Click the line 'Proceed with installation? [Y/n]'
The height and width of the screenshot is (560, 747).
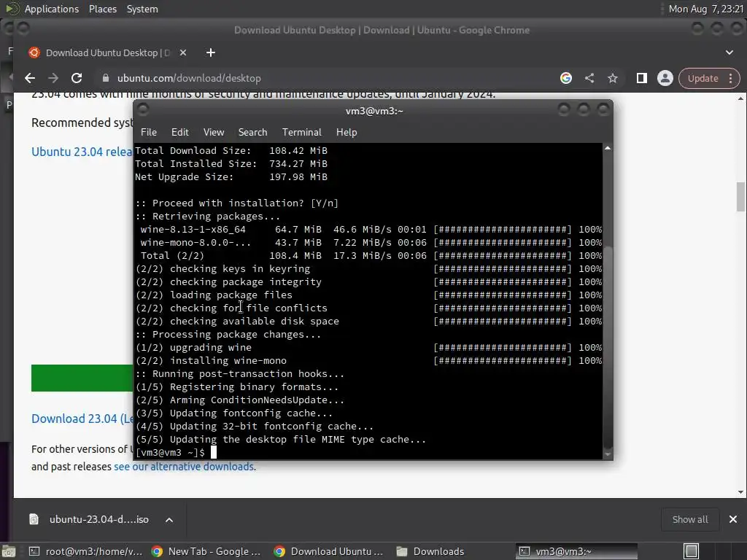(237, 203)
